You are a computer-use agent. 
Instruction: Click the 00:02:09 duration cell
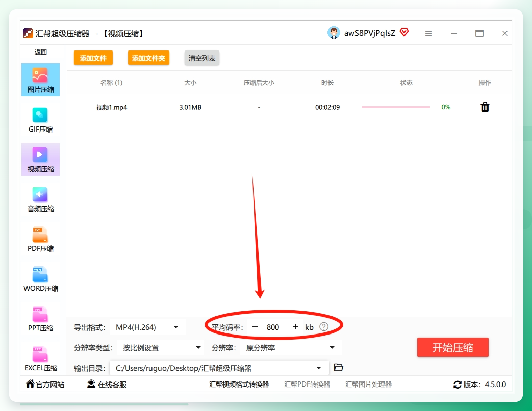[x=327, y=107]
